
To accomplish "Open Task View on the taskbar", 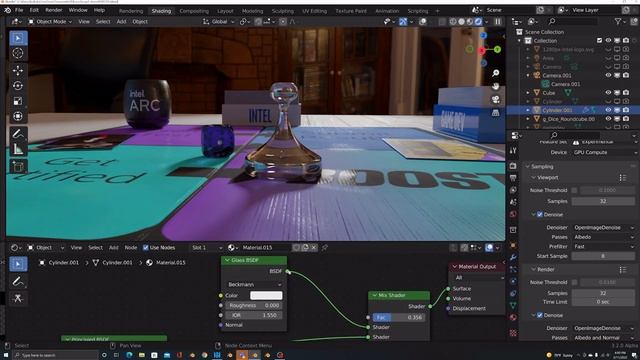I will (117, 355).
